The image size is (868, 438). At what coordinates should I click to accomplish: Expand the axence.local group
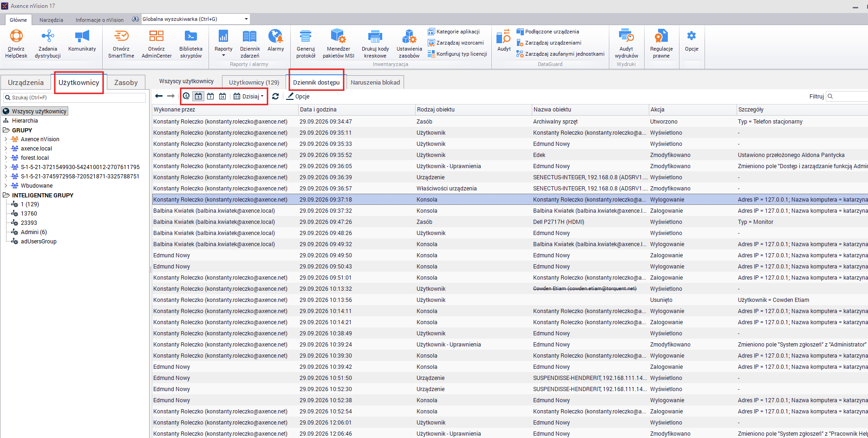(6, 149)
